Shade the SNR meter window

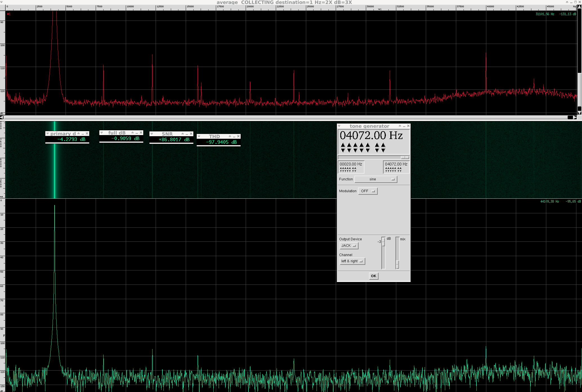pyautogui.click(x=183, y=134)
